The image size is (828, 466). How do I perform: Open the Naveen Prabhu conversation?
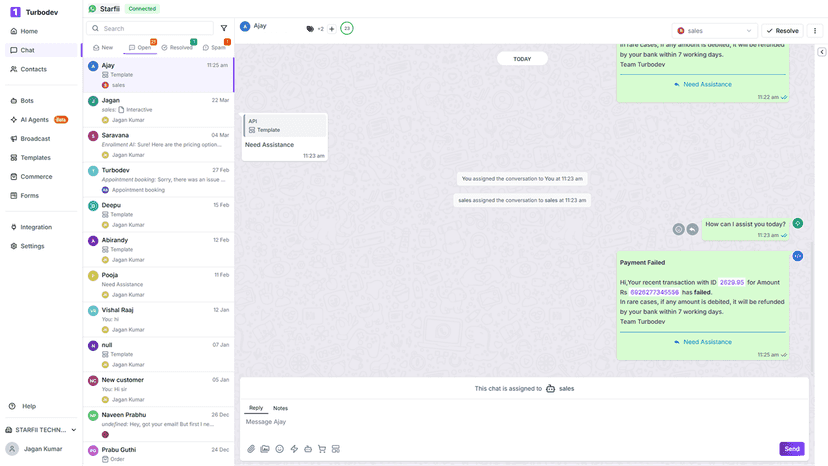158,424
